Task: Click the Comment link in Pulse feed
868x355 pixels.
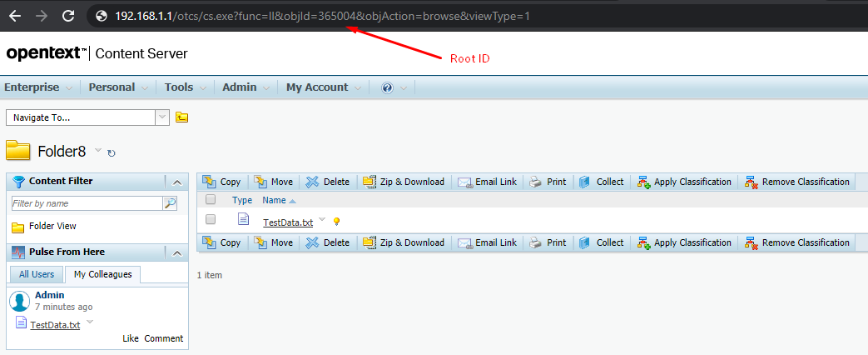Action: click(163, 338)
